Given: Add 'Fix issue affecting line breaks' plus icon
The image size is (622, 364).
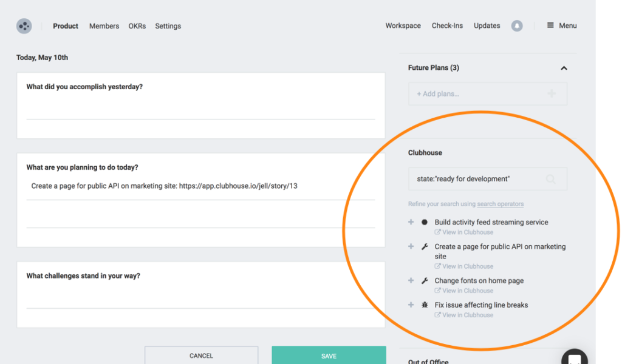Looking at the screenshot, I should tap(411, 305).
